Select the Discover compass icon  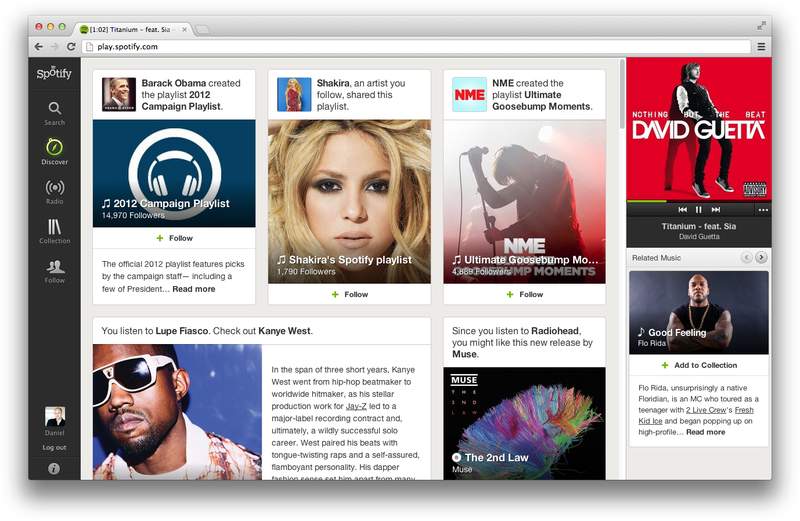[55, 147]
